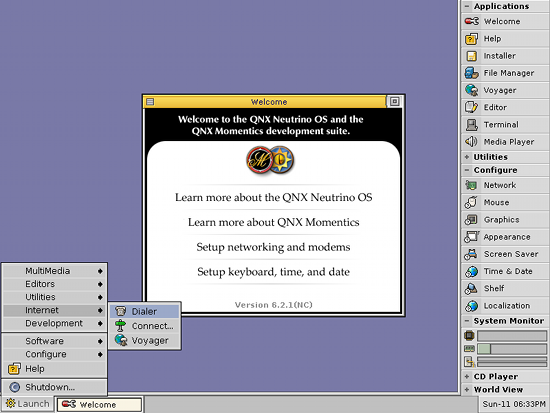The width and height of the screenshot is (550, 413).
Task: Open the Installer icon
Action: [x=472, y=56]
